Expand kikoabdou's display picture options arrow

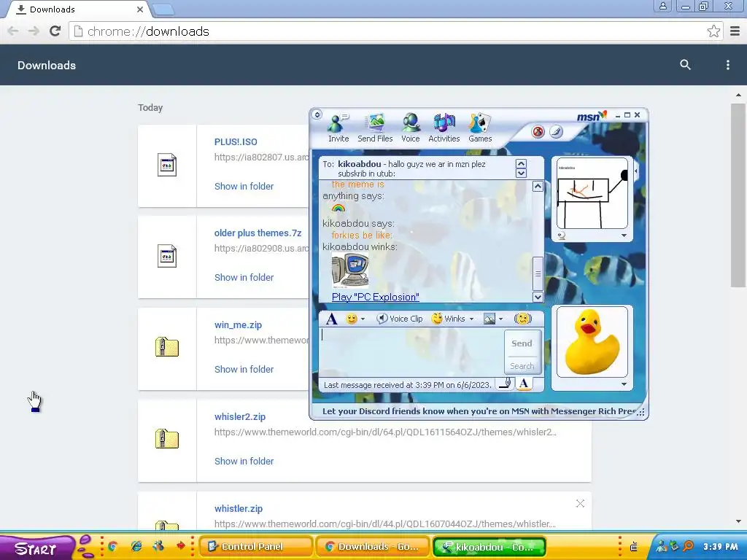point(624,236)
